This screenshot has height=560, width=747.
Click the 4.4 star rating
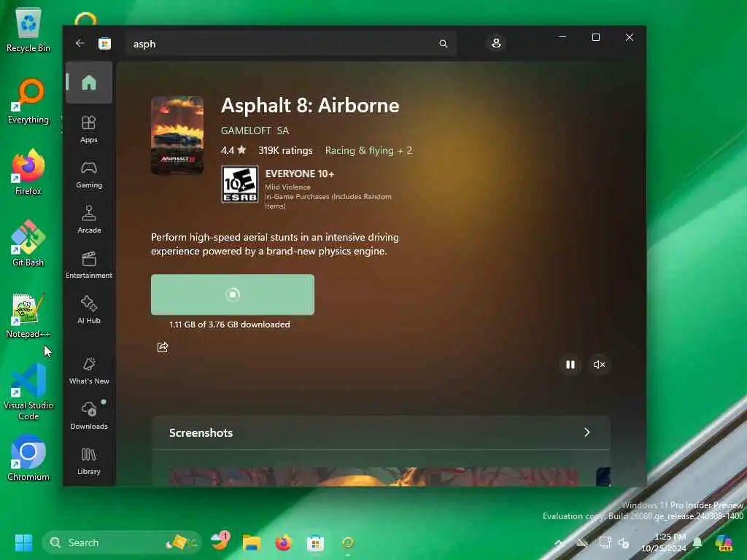tap(233, 150)
